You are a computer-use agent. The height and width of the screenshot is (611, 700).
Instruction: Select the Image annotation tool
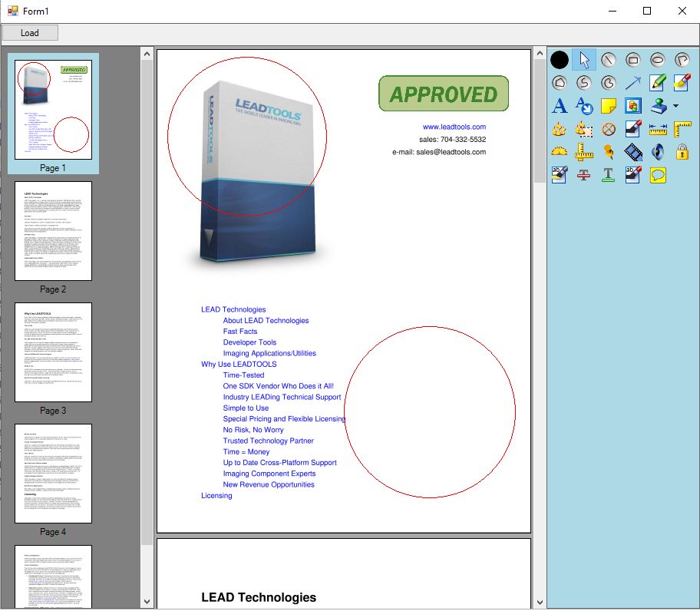633,106
